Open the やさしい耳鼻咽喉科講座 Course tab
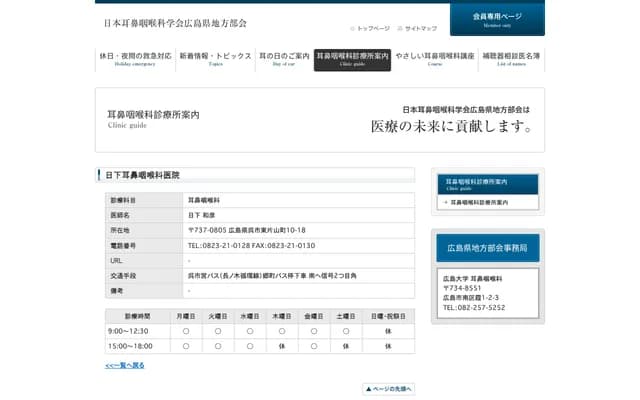640x400 pixels. click(x=434, y=59)
